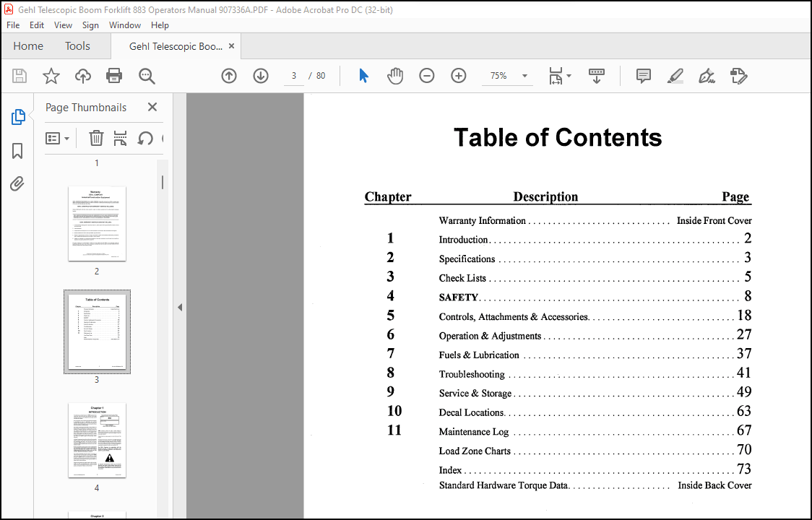Open the Window menu
Screen dimensions: 812x520
coord(125,25)
